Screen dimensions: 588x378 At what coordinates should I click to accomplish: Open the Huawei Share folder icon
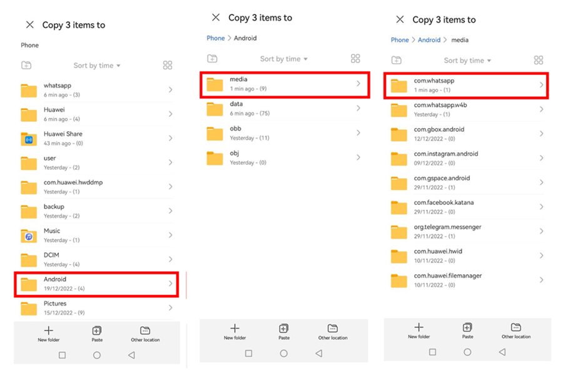click(x=29, y=139)
